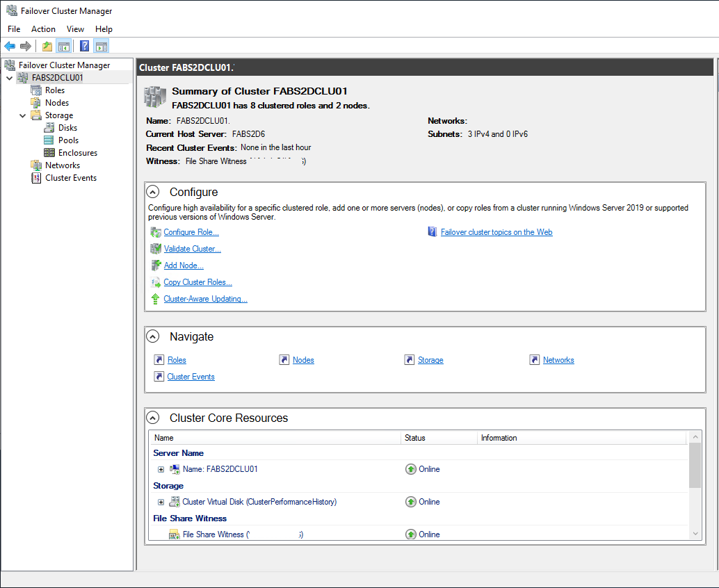719x588 pixels.
Task: Toggle the Show/Hide Console Tree icon
Action: [64, 47]
